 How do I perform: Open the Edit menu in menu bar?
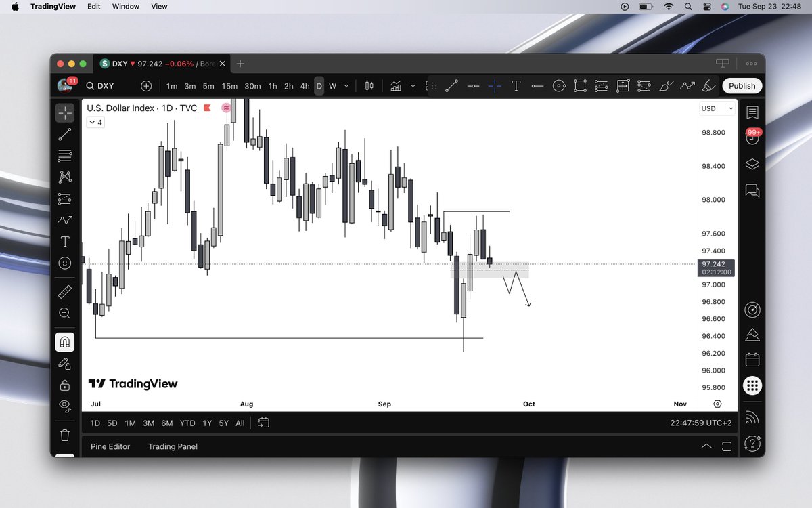click(93, 6)
